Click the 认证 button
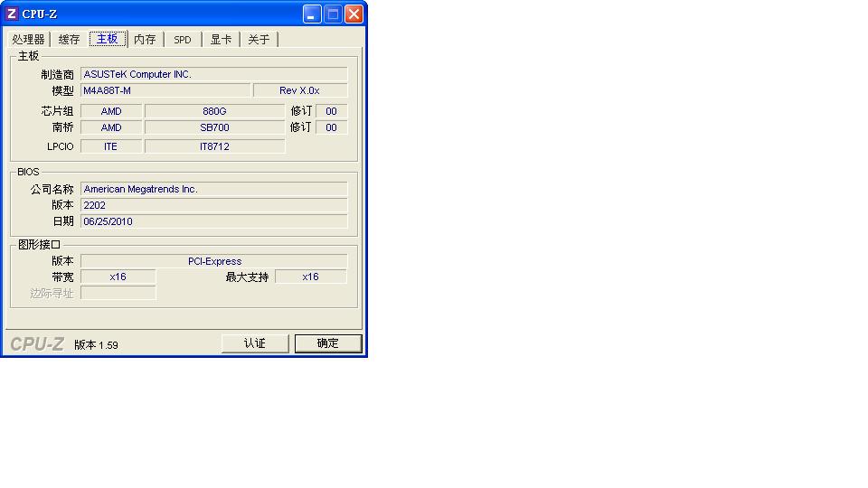Image resolution: width=868 pixels, height=488 pixels. point(255,343)
